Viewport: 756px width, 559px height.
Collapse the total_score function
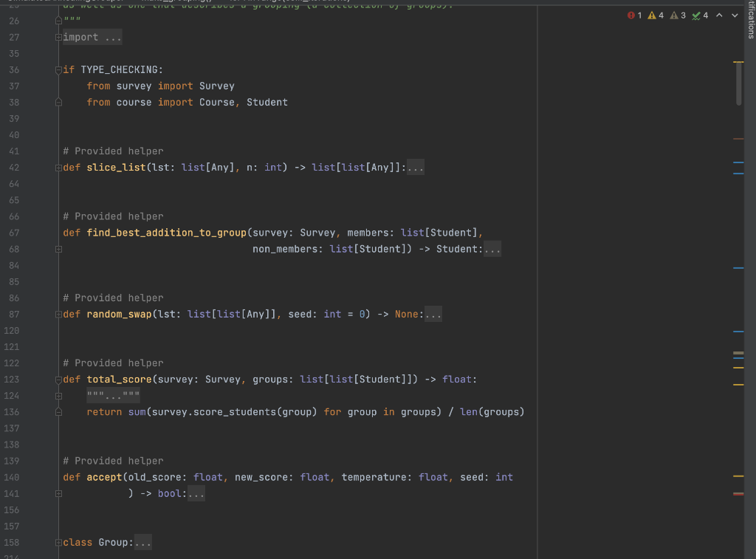click(58, 380)
